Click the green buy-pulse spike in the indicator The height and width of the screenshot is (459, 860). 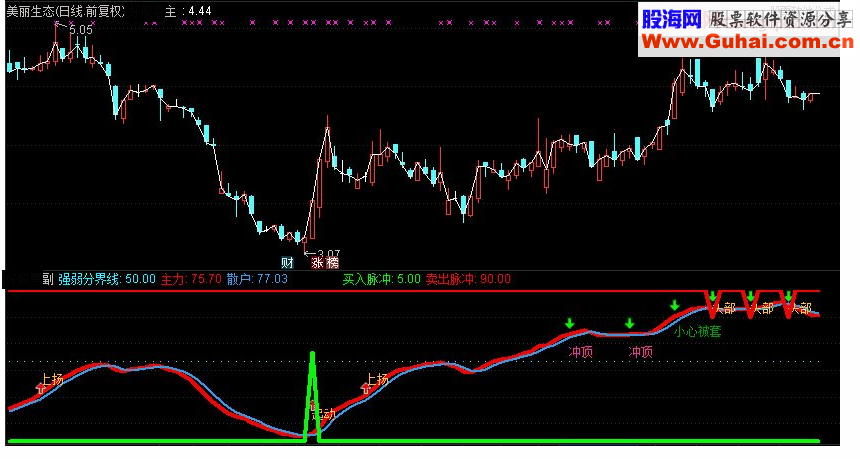(312, 395)
